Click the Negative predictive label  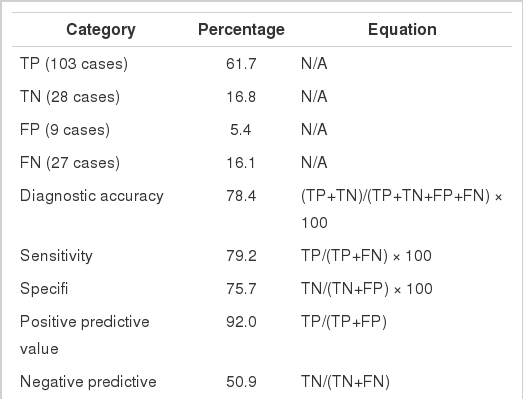point(88,382)
